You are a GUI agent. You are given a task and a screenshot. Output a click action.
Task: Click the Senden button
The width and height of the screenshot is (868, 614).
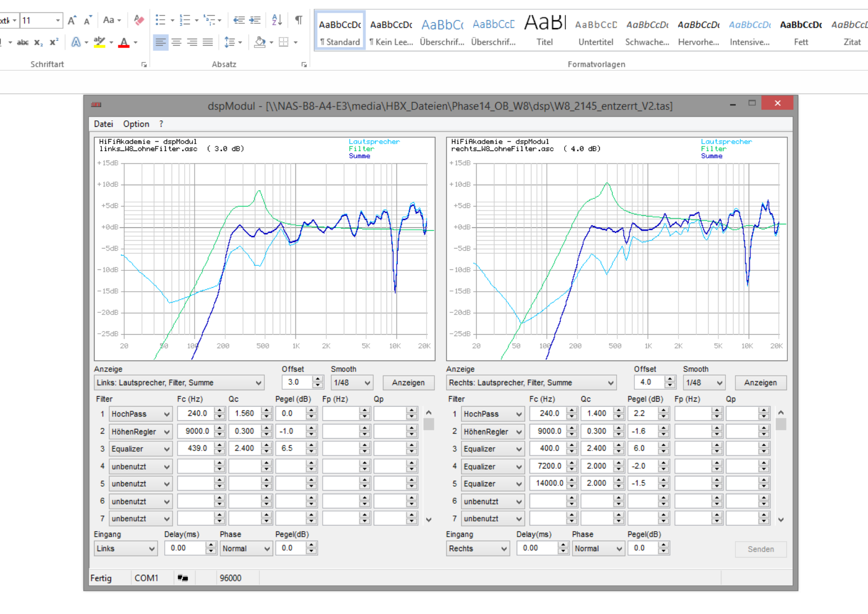(x=760, y=549)
